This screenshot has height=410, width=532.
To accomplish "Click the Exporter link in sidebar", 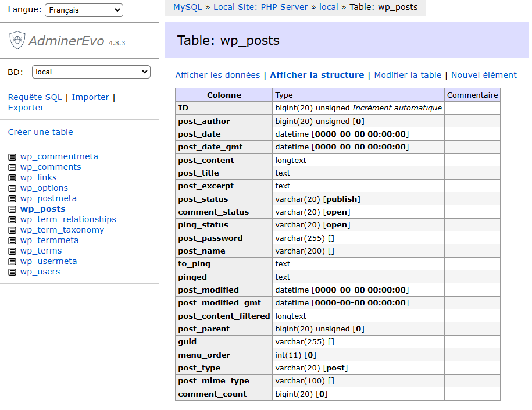I will tap(26, 108).
